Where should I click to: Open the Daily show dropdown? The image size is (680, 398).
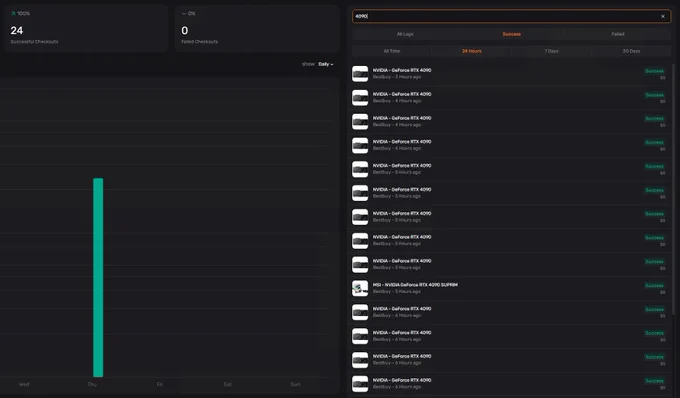[326, 64]
